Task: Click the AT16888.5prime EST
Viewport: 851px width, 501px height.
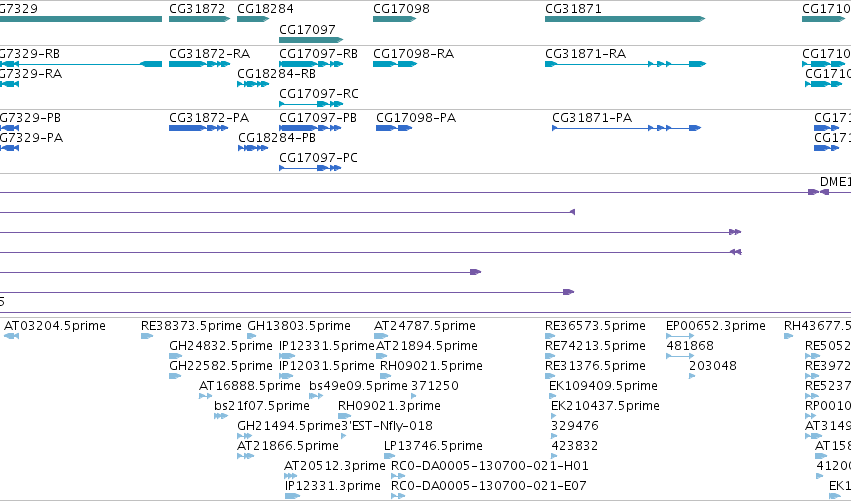Action: [x=205, y=396]
